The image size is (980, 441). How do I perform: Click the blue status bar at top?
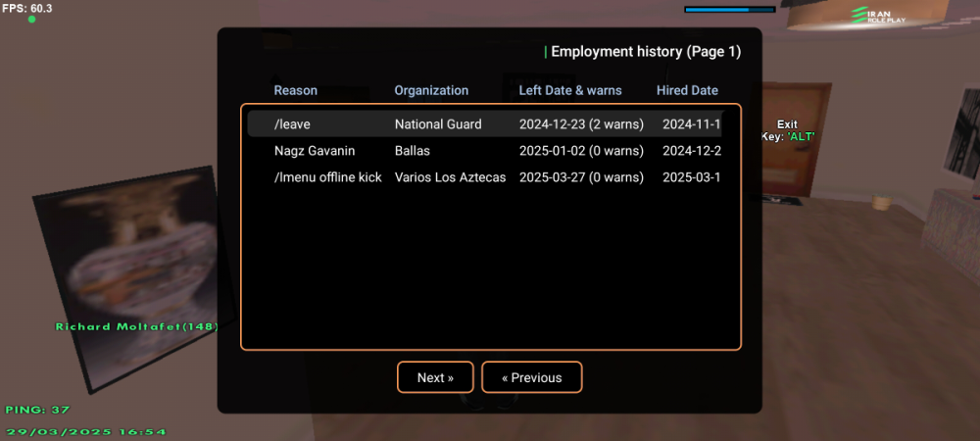point(729,10)
